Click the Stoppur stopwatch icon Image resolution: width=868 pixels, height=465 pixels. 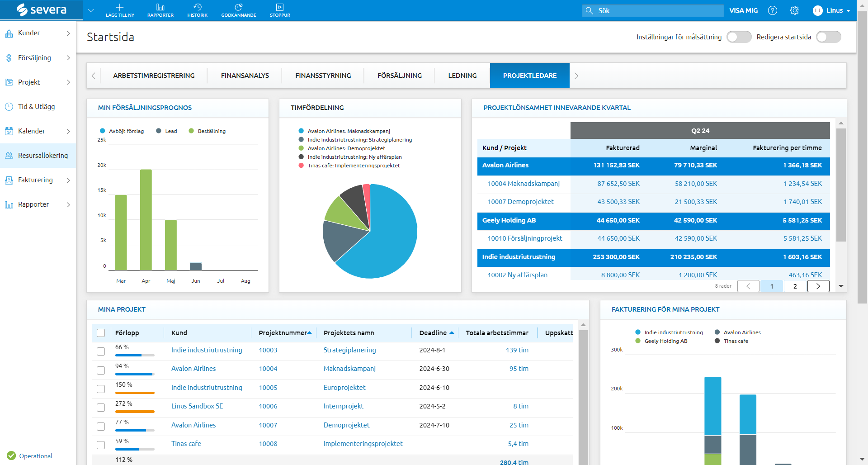coord(280,8)
